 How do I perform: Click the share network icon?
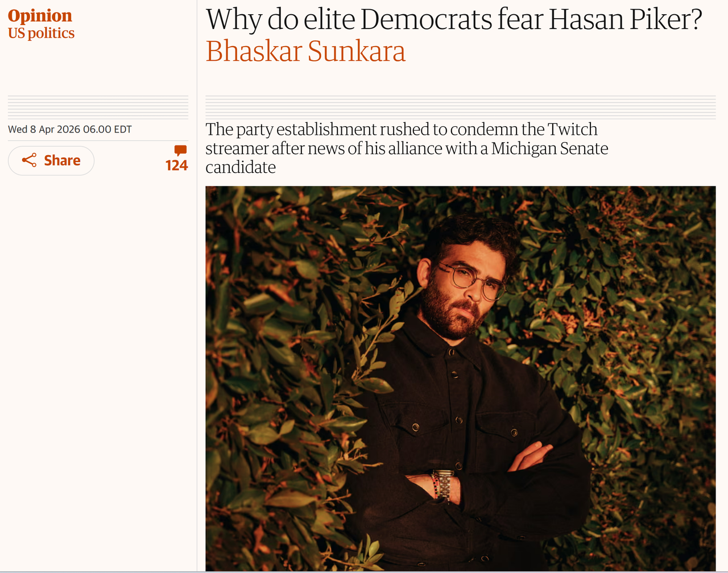29,160
